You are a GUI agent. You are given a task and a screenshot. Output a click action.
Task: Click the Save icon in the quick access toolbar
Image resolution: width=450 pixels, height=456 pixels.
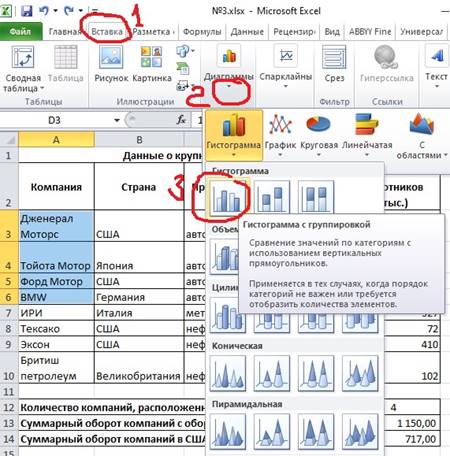[26, 11]
